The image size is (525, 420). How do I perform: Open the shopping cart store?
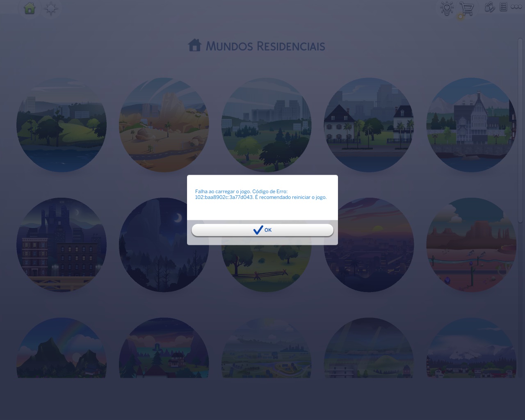tap(467, 9)
